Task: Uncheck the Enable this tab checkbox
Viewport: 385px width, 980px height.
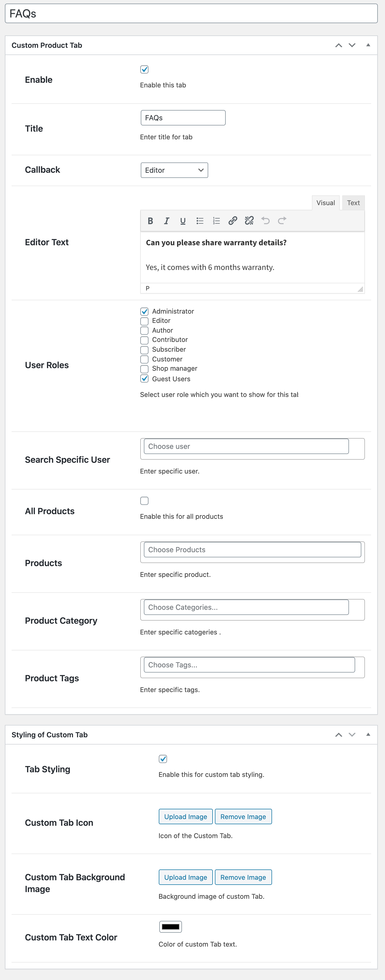Action: tap(144, 69)
